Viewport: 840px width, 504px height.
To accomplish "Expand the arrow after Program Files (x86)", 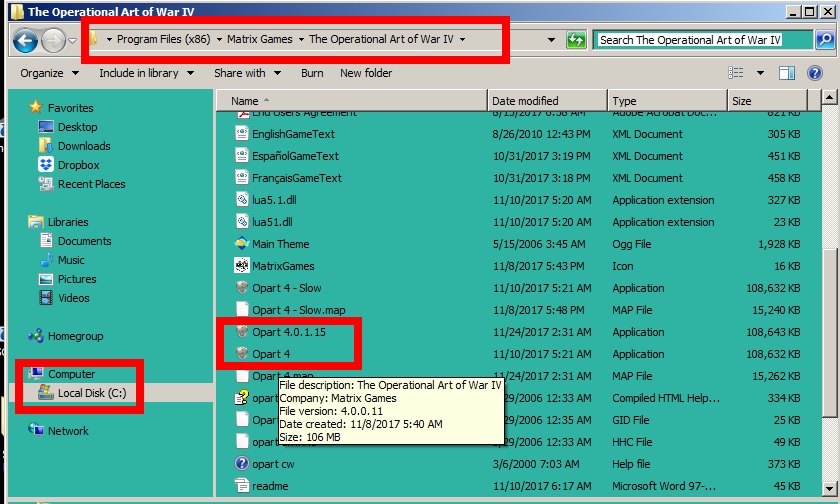I will (x=219, y=40).
